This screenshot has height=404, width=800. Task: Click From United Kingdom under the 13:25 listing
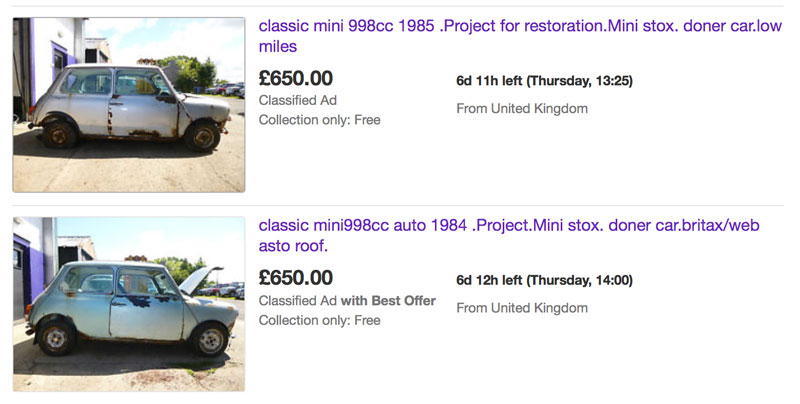tap(522, 109)
